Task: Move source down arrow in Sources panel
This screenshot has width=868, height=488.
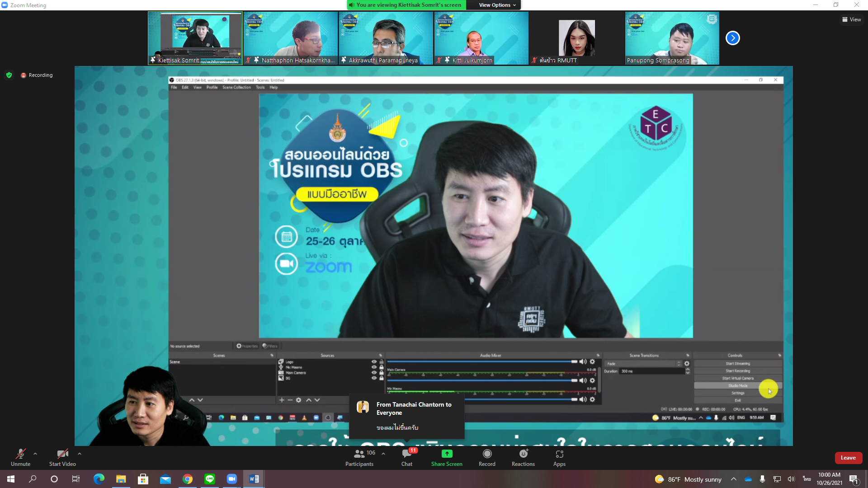Action: (x=317, y=400)
